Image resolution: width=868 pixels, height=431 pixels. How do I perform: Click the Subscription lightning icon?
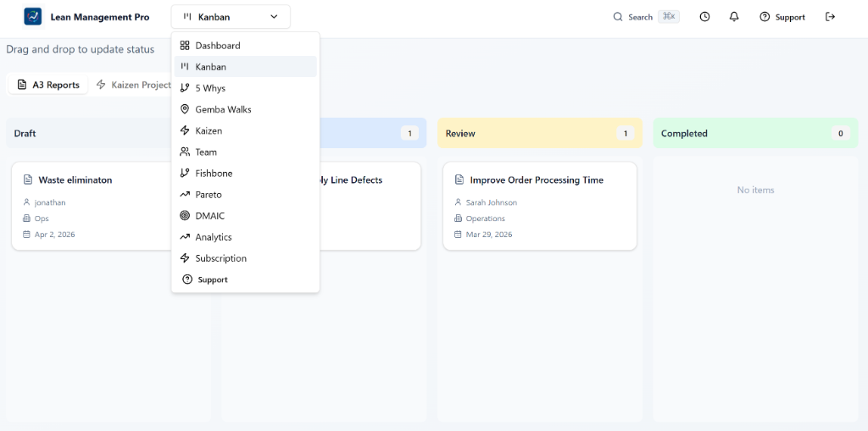185,258
